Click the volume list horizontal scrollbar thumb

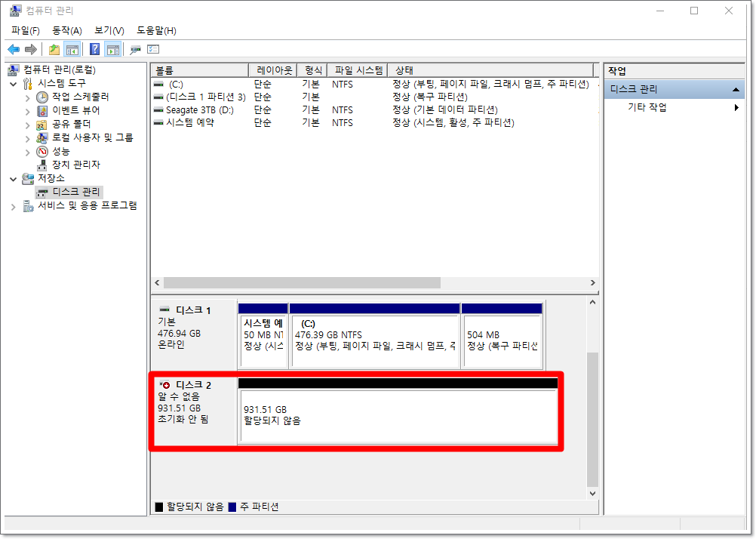tap(302, 283)
